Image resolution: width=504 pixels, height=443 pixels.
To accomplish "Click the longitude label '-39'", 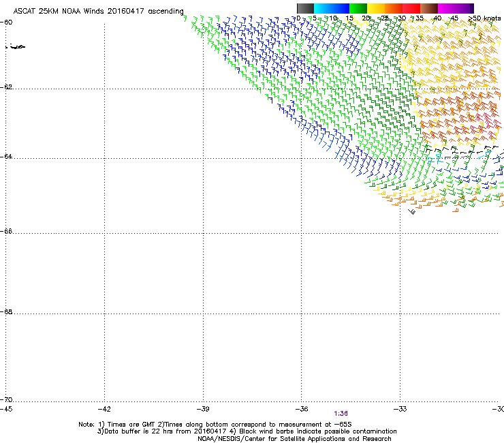I will tap(203, 409).
